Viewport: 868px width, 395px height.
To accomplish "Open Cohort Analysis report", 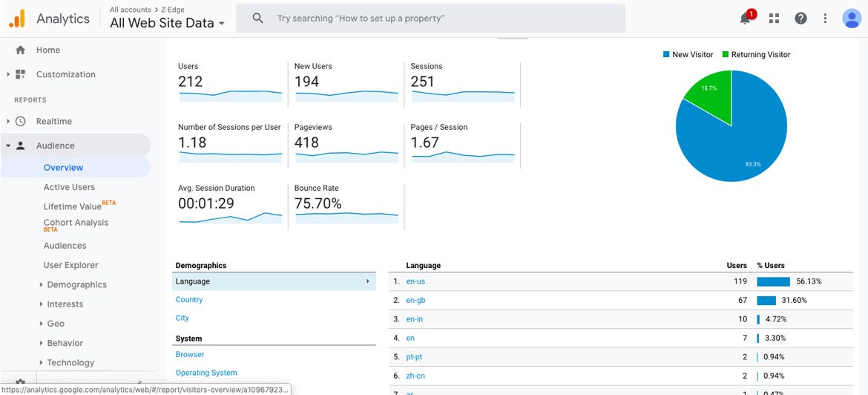I will pos(76,224).
